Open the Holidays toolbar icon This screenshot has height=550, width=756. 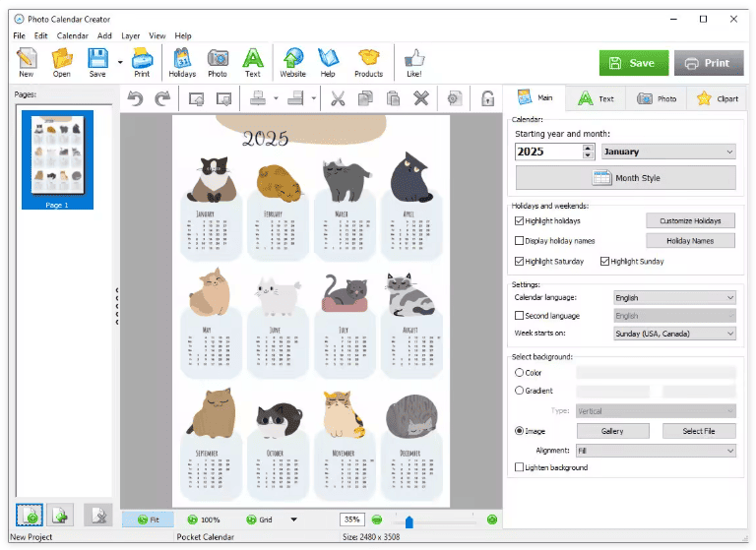click(x=182, y=62)
